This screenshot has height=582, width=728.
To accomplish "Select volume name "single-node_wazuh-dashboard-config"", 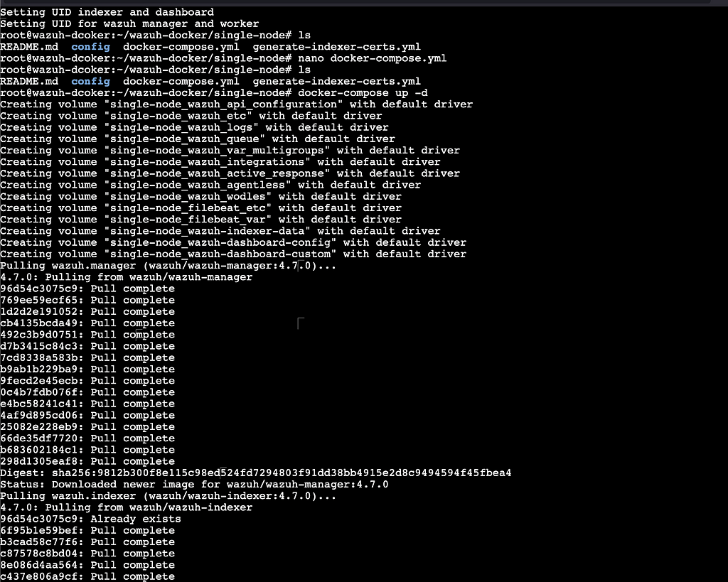I will coord(220,243).
